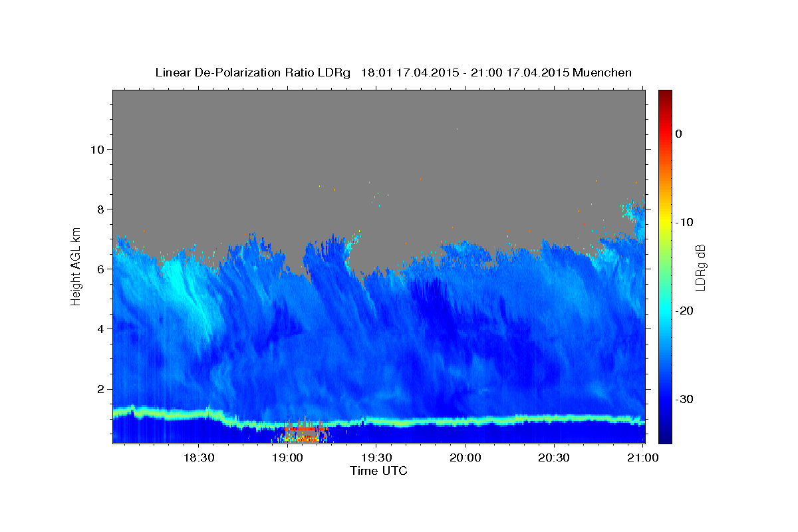The width and height of the screenshot is (798, 532).
Task: Click the 'Muenchen' location in the title
Action: [602, 72]
